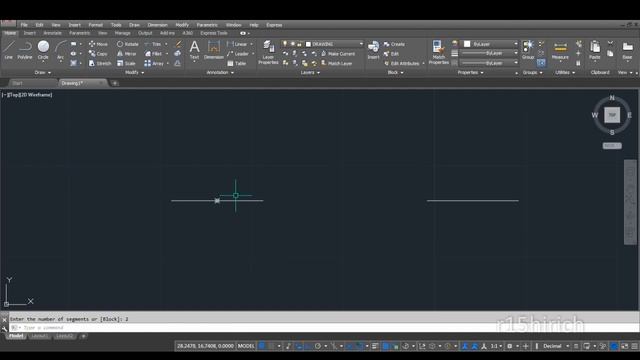
Task: Toggle layer lock padlock icon
Action: (x=299, y=44)
